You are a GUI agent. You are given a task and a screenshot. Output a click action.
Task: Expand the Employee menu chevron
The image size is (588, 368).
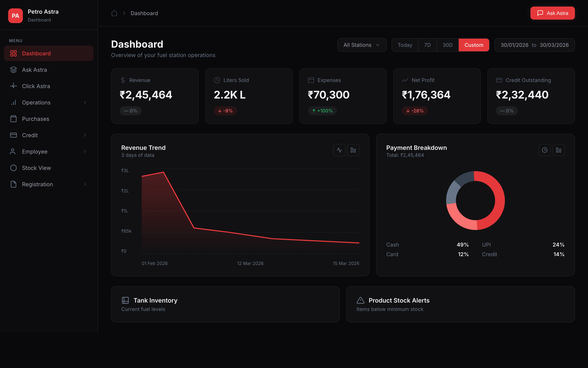[x=85, y=151]
